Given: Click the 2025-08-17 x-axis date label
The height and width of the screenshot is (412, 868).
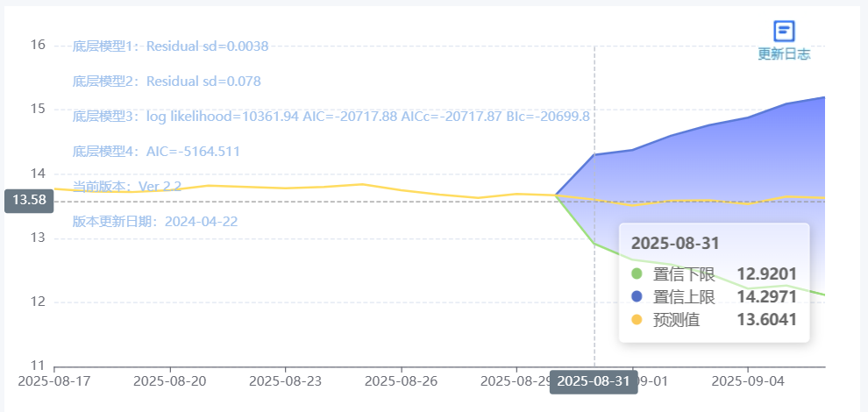Looking at the screenshot, I should coord(54,381).
